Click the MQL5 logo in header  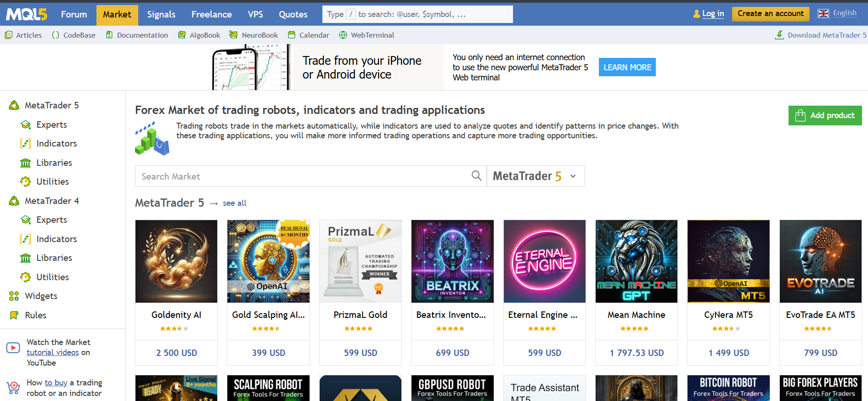tap(27, 14)
